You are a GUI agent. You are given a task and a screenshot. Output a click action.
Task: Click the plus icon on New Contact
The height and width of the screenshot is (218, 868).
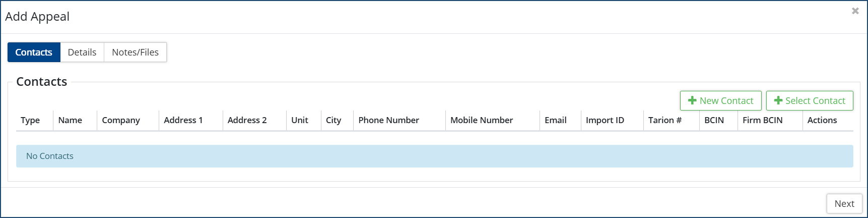coord(692,100)
